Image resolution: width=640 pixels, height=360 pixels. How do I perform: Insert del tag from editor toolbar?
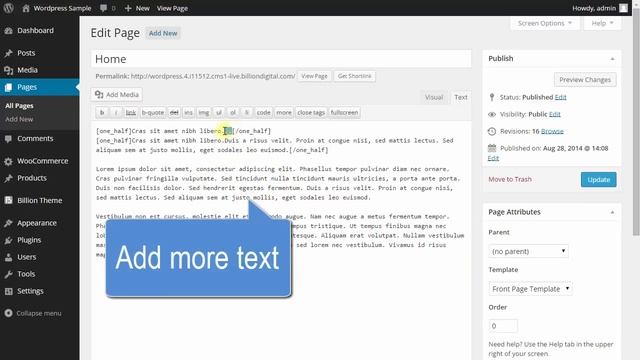(174, 112)
